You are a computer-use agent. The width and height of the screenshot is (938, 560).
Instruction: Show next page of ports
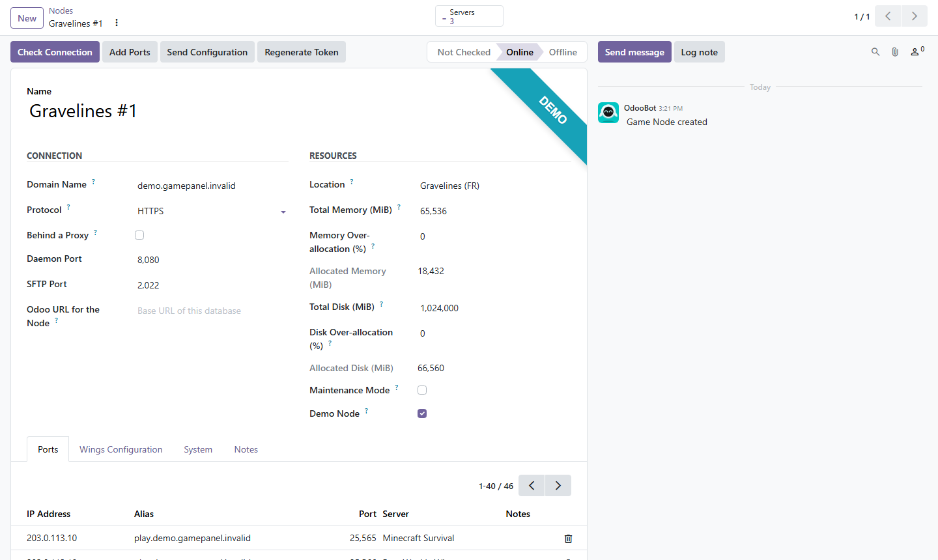click(558, 486)
